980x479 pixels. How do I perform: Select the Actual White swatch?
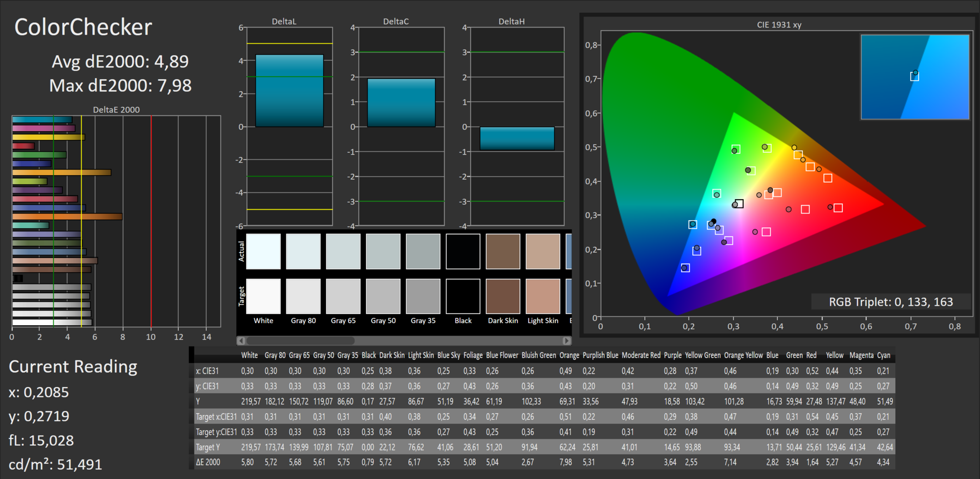(263, 251)
